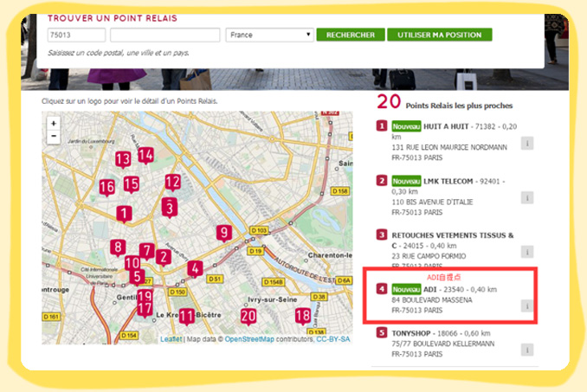Click address 84 BOULEVARD MASSENA
Screen dimensions: 587x392
click(x=432, y=300)
